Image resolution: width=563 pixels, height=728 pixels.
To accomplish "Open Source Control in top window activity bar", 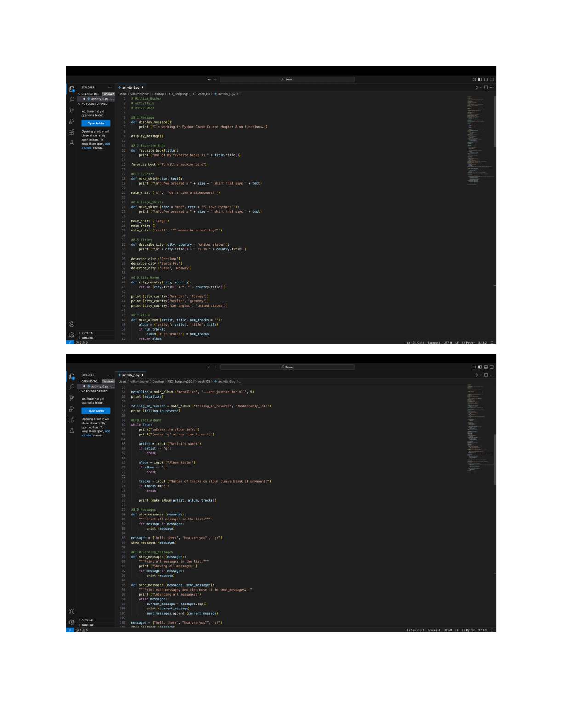I will [72, 110].
